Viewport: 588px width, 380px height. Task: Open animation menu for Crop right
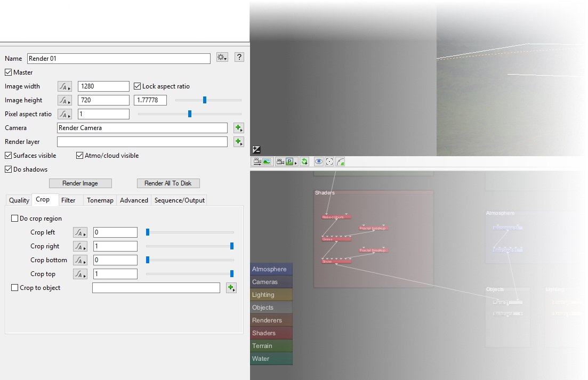80,247
